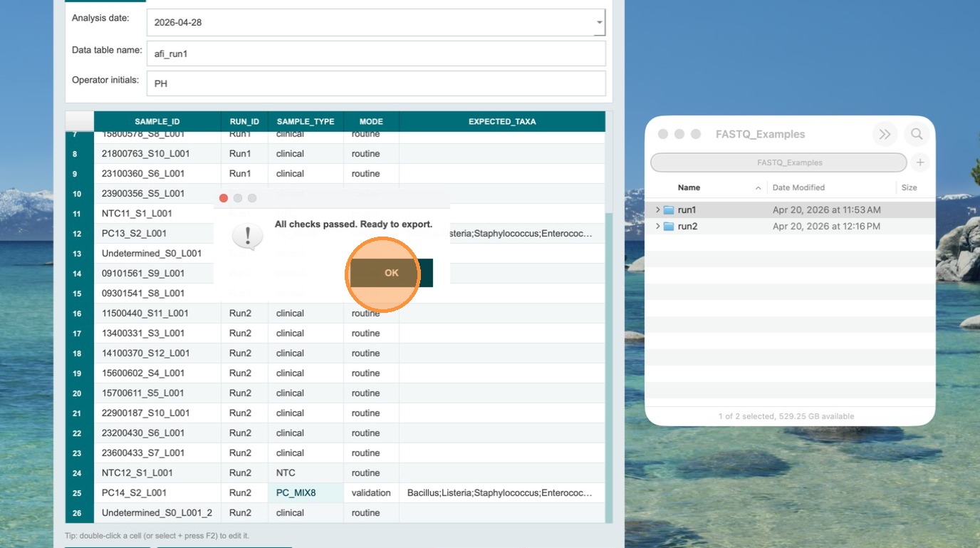Select sample 23600433_S7_L001 cell
Screen dimensions: 980x548
click(x=157, y=453)
